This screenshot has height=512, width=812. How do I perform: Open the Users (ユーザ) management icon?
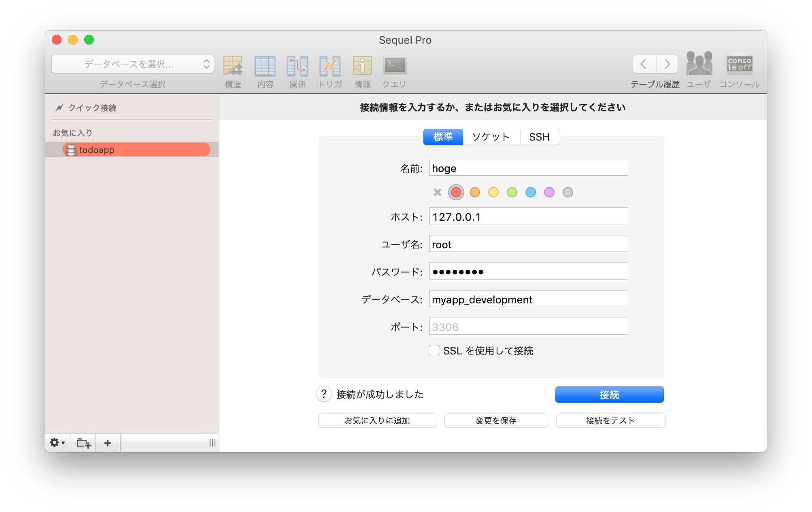click(699, 64)
